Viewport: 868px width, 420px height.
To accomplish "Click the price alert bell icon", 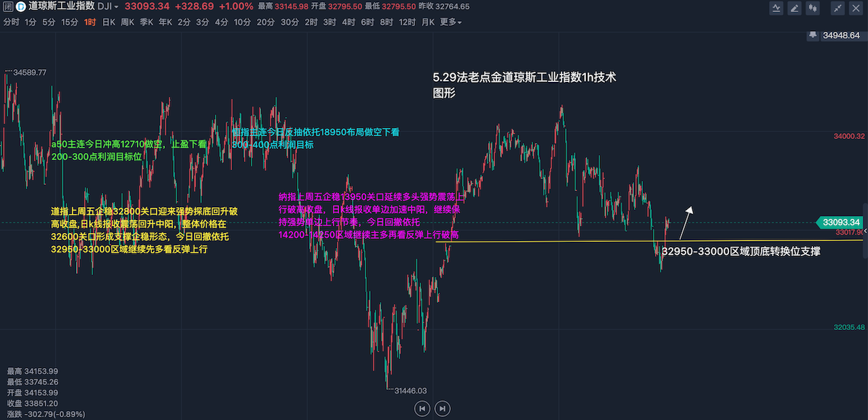I will pos(813,35).
